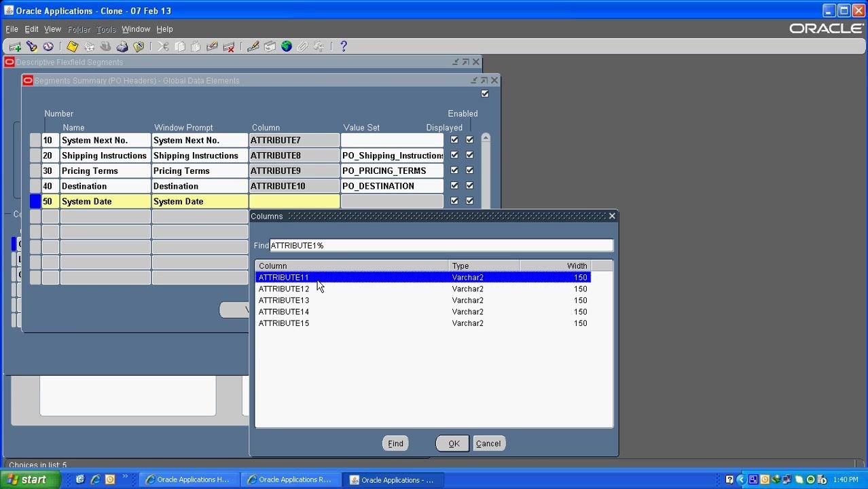
Task: Click the PO_PRICING_TERMS value set cell
Action: [x=392, y=170]
